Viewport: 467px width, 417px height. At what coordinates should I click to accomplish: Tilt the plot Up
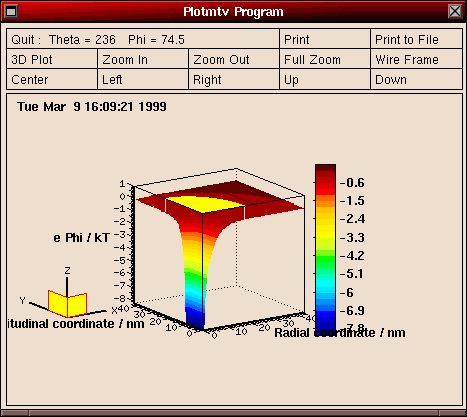(x=325, y=79)
